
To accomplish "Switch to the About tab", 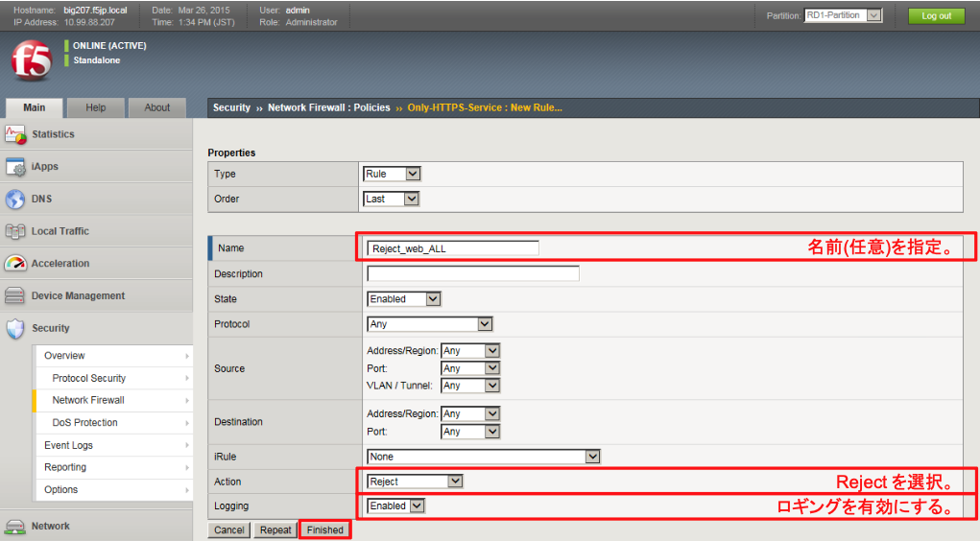I will coord(157,107).
